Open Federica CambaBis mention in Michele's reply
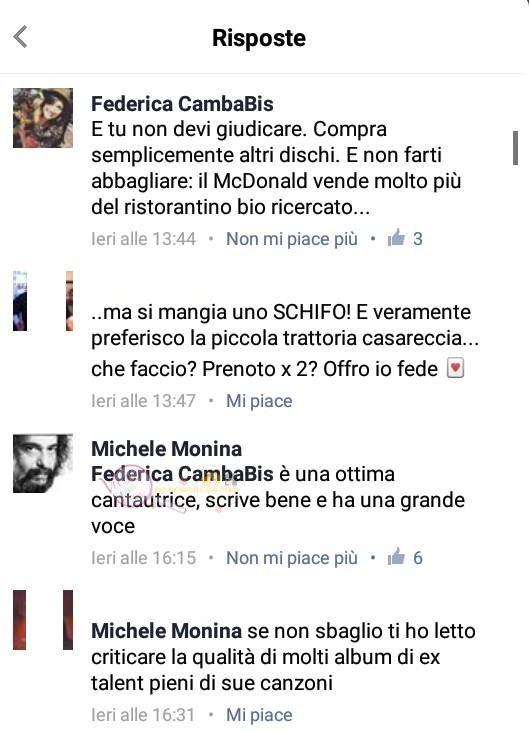 182,474
